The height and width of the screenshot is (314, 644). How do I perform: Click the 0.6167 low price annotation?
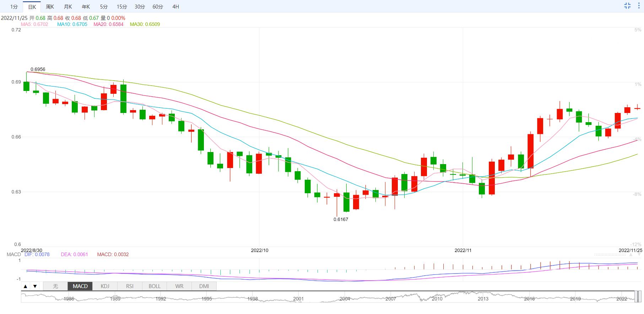pos(341,220)
